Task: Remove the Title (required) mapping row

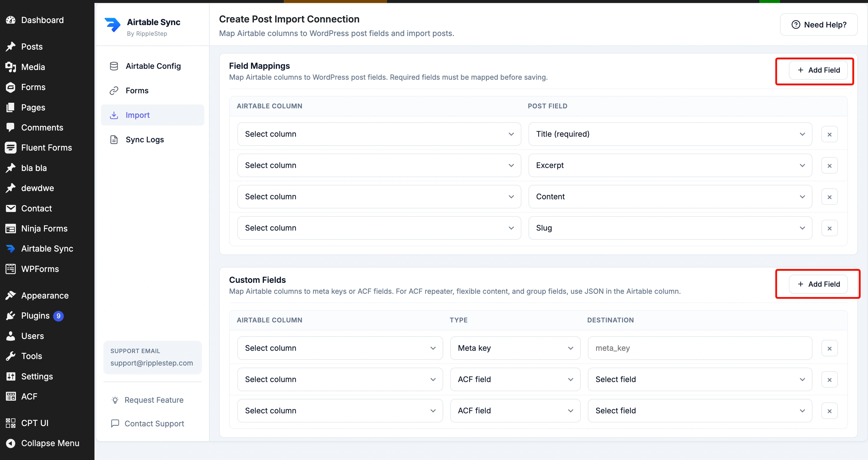Action: pyautogui.click(x=829, y=134)
